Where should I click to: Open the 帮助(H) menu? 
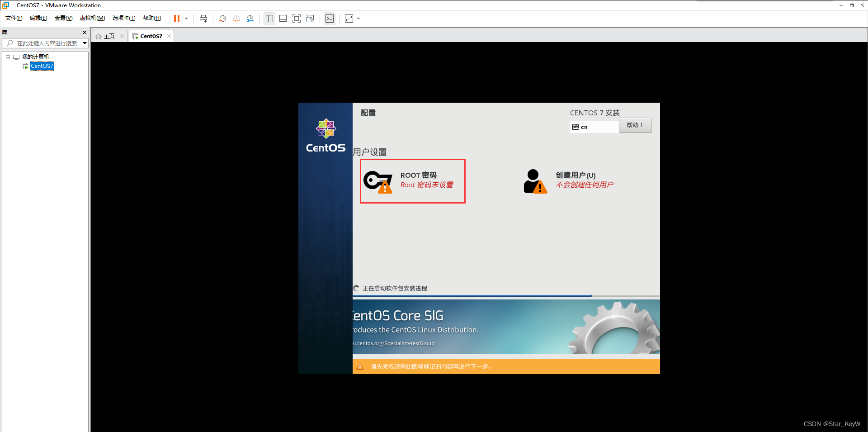[151, 18]
